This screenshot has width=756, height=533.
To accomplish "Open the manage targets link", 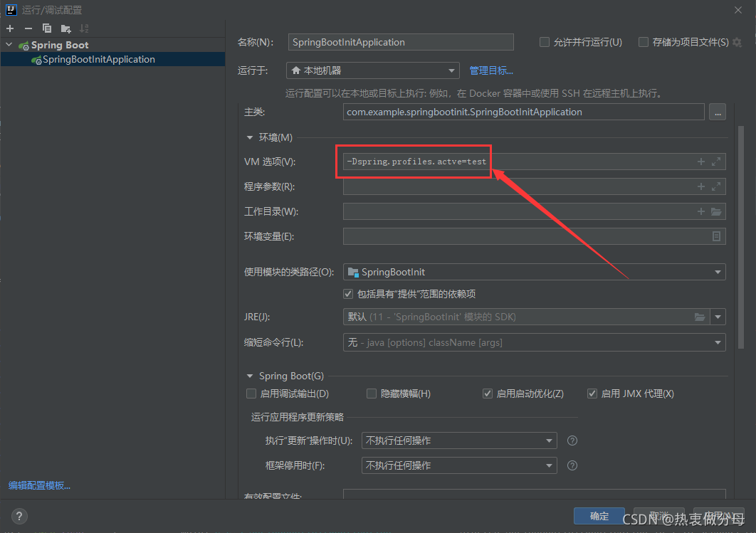I will coord(491,71).
